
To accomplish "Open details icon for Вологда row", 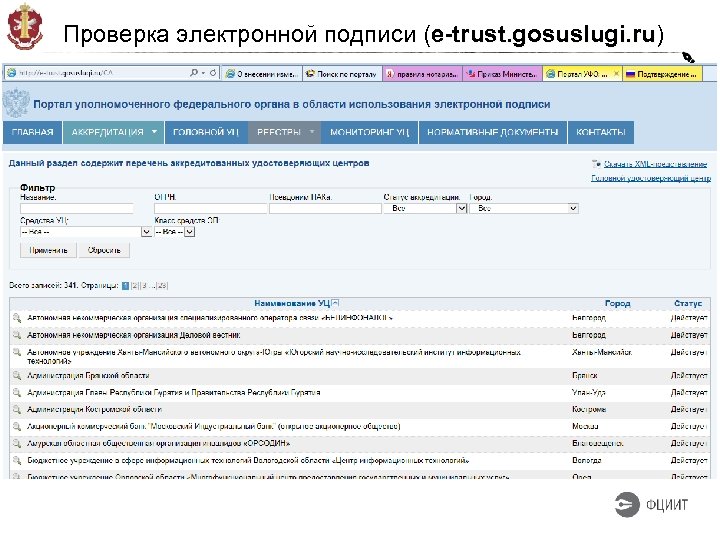I will point(17,461).
